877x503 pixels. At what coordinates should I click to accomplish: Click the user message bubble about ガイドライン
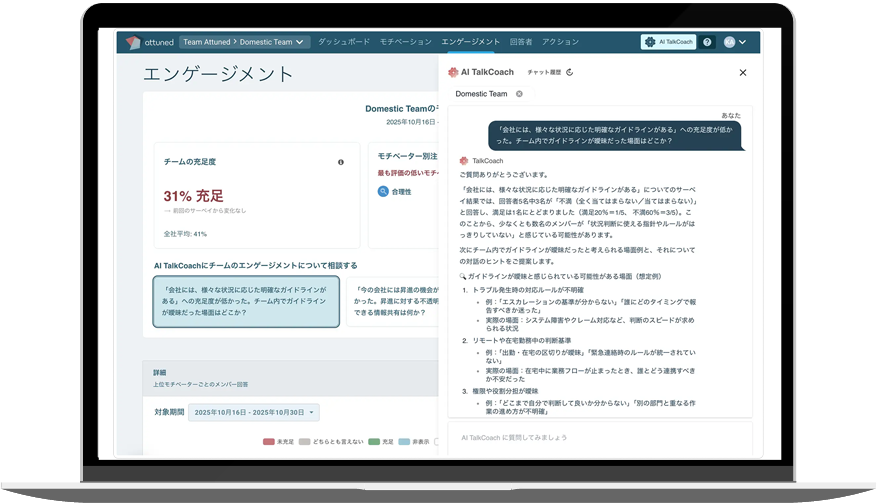click(615, 135)
